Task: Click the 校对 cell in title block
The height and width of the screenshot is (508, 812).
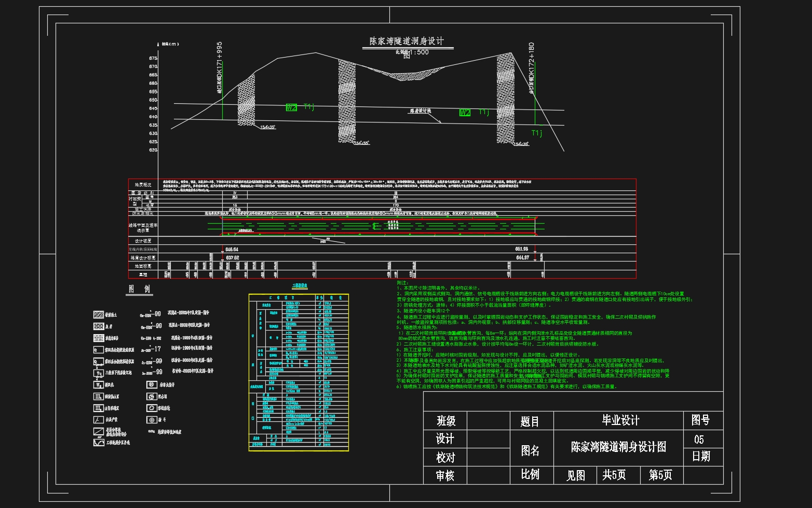Action: click(x=445, y=457)
